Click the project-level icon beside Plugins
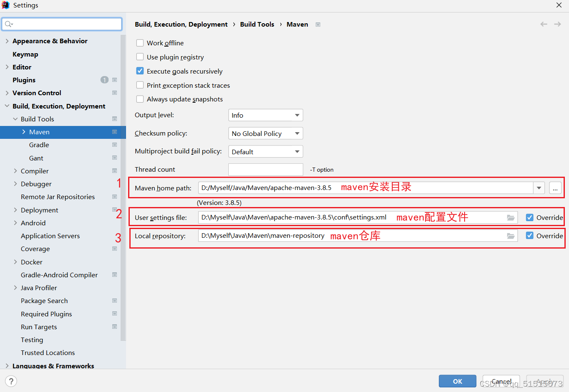This screenshot has width=569, height=392. (x=114, y=80)
